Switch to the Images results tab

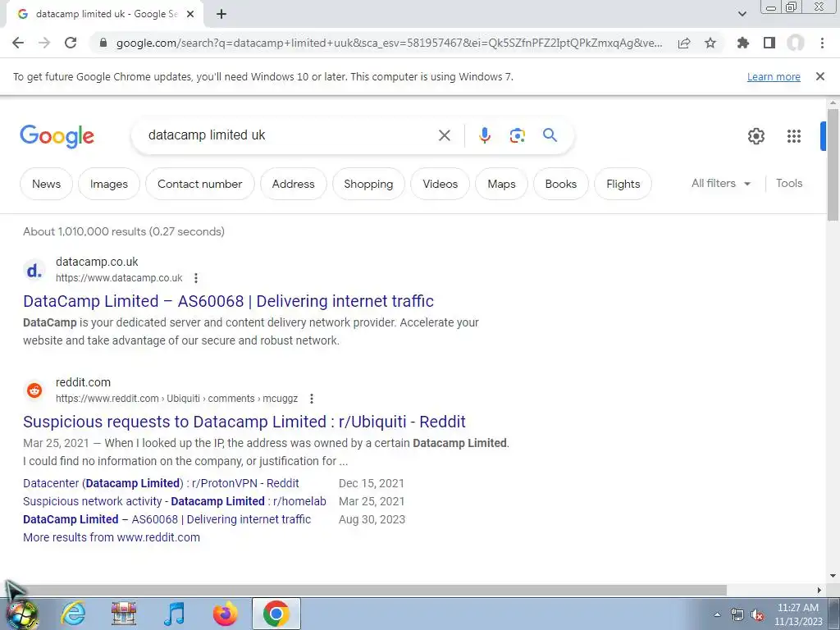click(x=109, y=184)
